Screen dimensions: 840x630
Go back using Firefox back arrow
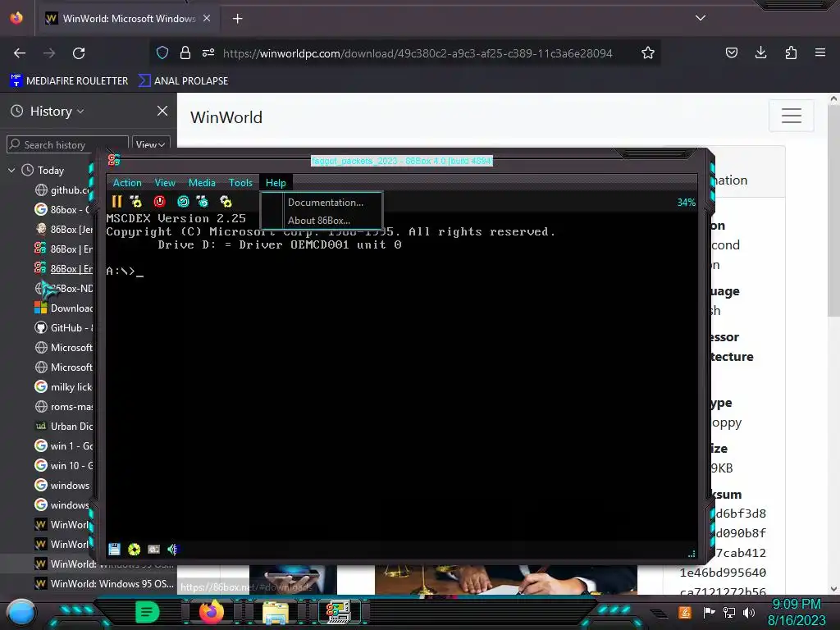(20, 53)
